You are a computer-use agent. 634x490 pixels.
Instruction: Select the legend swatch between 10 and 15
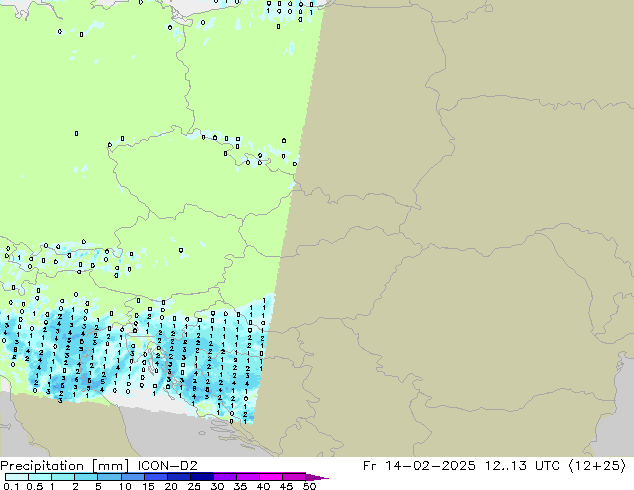pos(132,477)
